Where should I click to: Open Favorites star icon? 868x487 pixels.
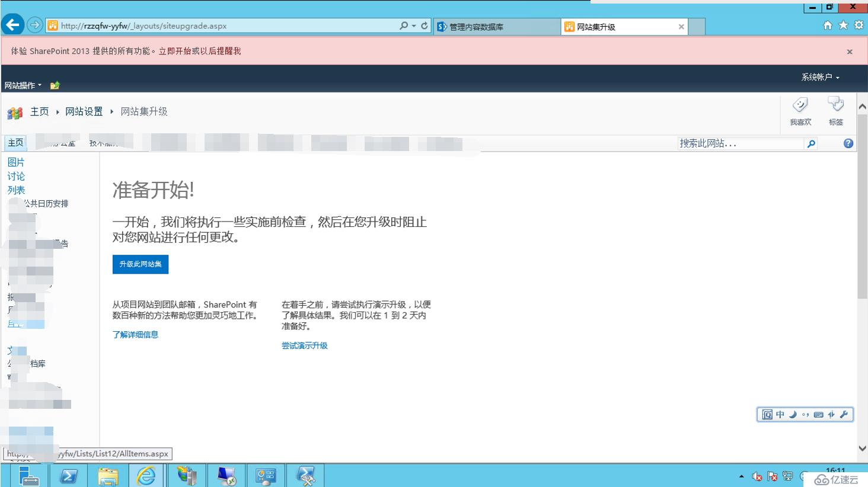pyautogui.click(x=843, y=25)
